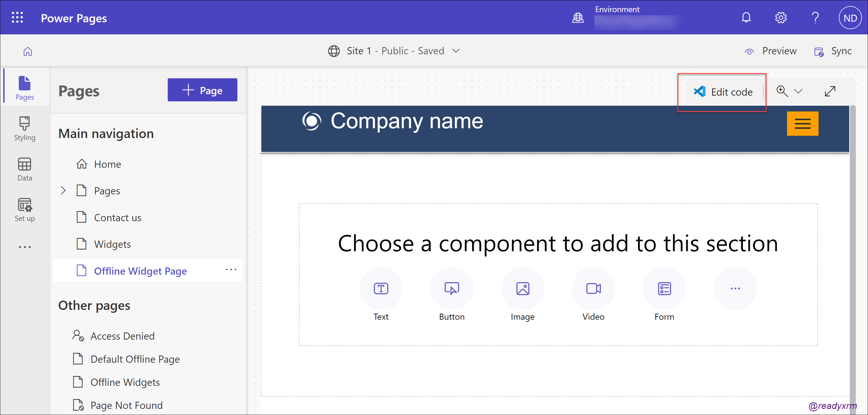Image resolution: width=868 pixels, height=415 pixels.
Task: Open Offline Widget Page more options ellipsis
Action: coord(231,270)
